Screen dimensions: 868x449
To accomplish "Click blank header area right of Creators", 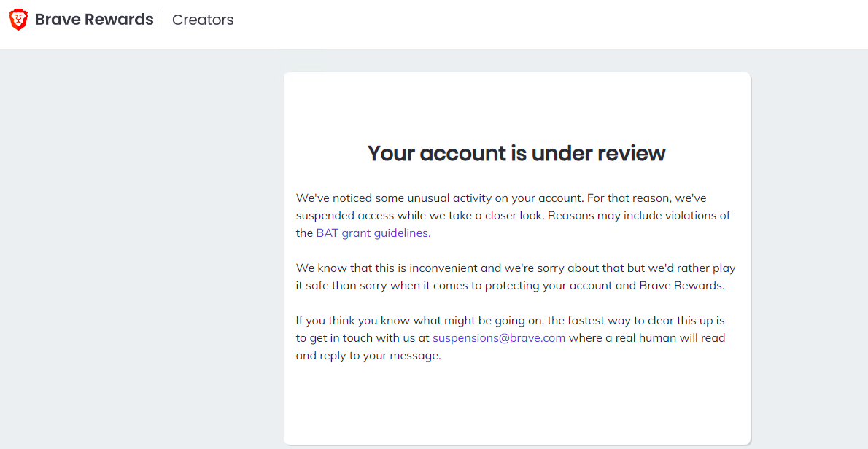I will click(x=547, y=22).
